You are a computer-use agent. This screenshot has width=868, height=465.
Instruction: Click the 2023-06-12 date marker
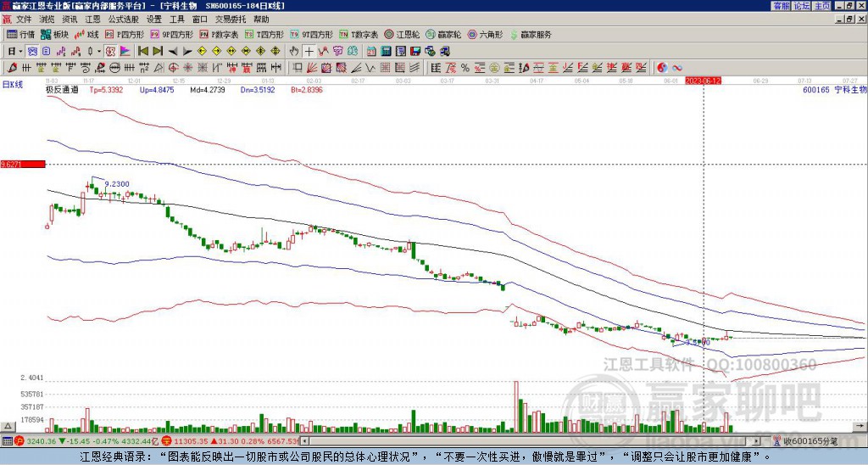point(704,81)
